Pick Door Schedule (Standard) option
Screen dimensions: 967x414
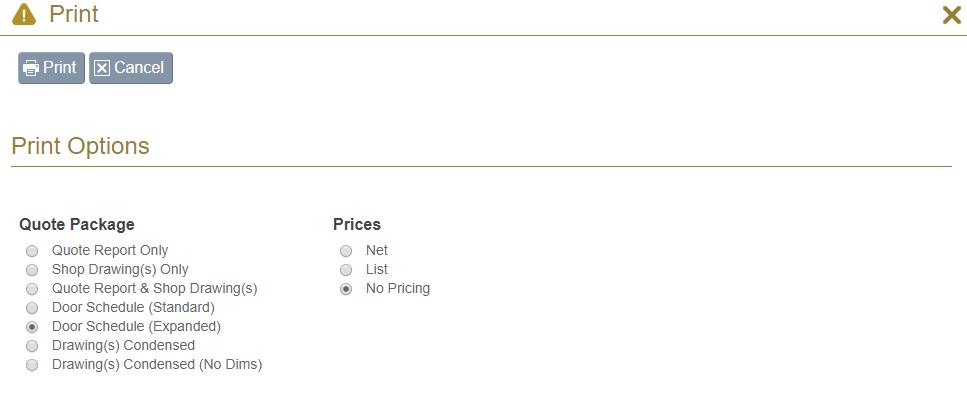click(x=32, y=308)
